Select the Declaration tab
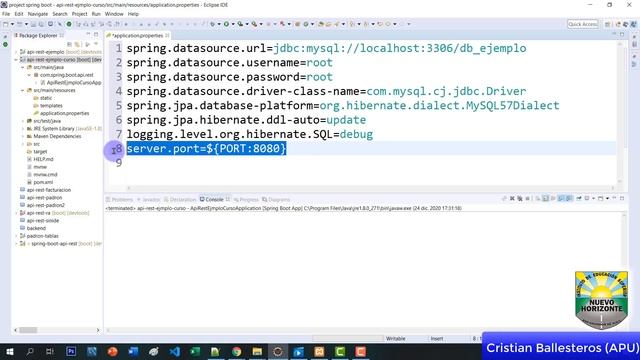Image resolution: width=640 pixels, height=360 pixels. tap(180, 200)
